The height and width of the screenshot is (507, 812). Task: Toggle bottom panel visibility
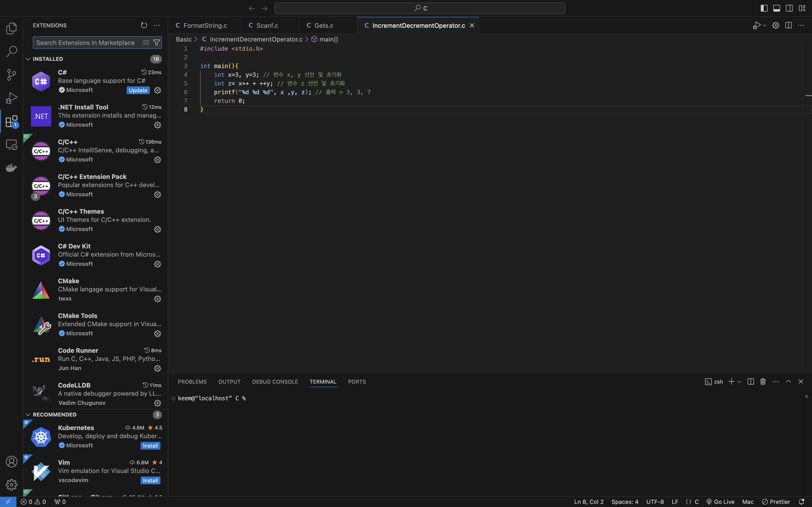pyautogui.click(x=776, y=8)
